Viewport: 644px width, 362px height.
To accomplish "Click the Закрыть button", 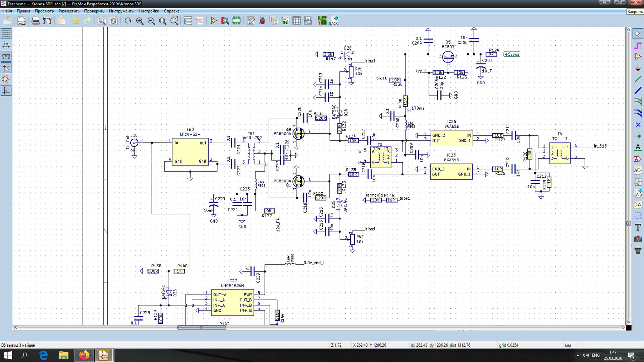I will pyautogui.click(x=635, y=12).
